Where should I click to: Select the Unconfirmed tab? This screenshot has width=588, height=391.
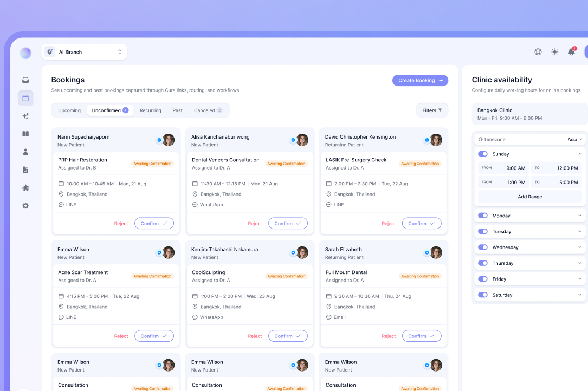[x=110, y=110]
